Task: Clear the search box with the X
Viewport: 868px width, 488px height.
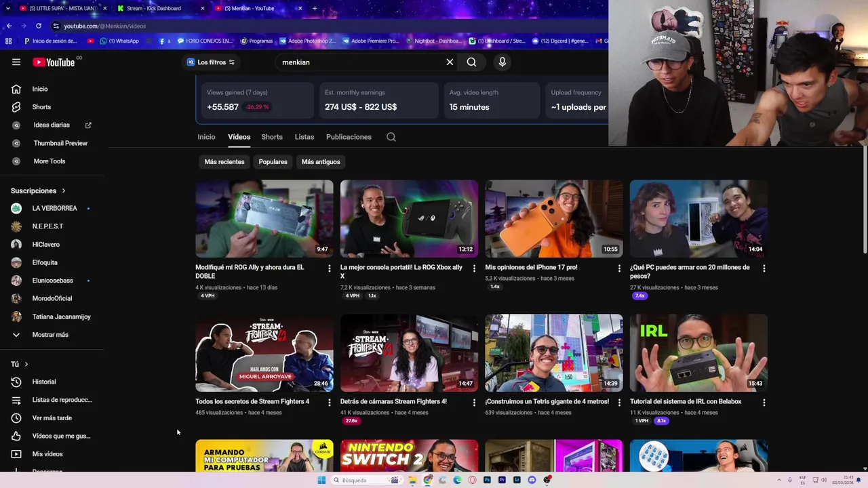Action: coord(450,62)
